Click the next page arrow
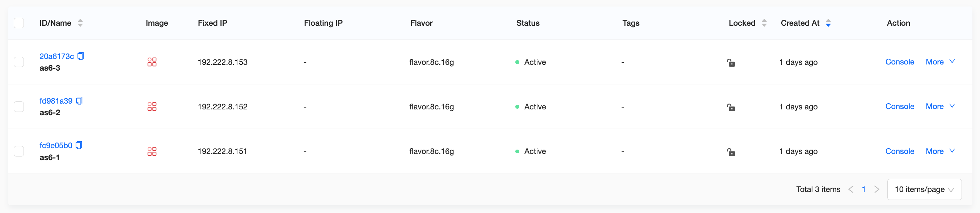 [876, 189]
